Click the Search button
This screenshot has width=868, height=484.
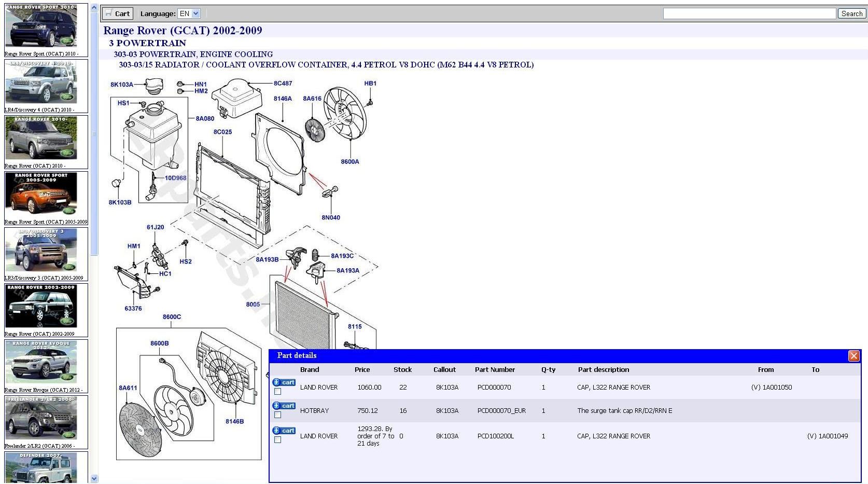pyautogui.click(x=851, y=13)
